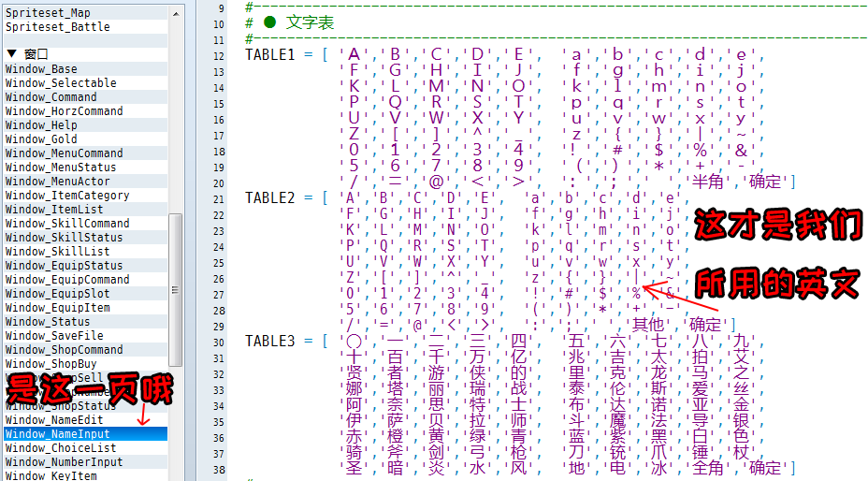Open Window_SkillCommand script
The image size is (868, 481).
click(85, 224)
